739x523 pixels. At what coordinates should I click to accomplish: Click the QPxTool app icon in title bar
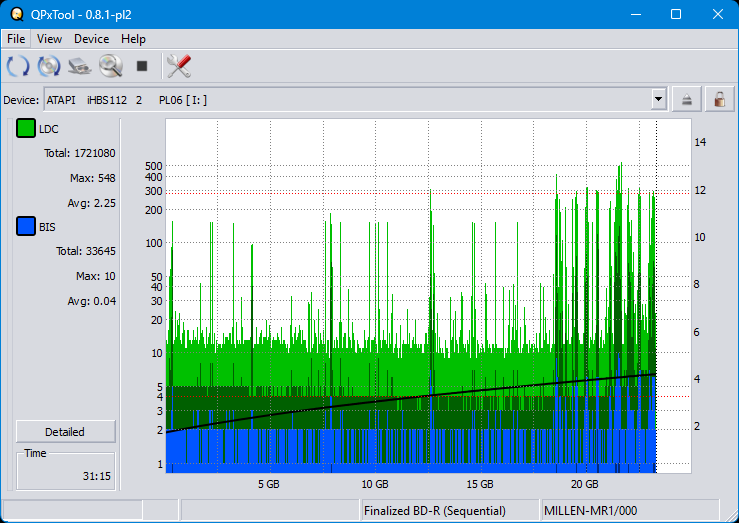(x=17, y=14)
